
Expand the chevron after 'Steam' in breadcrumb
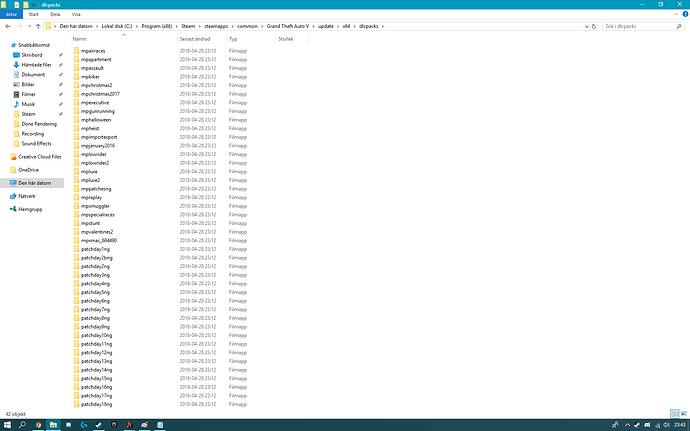pos(199,26)
